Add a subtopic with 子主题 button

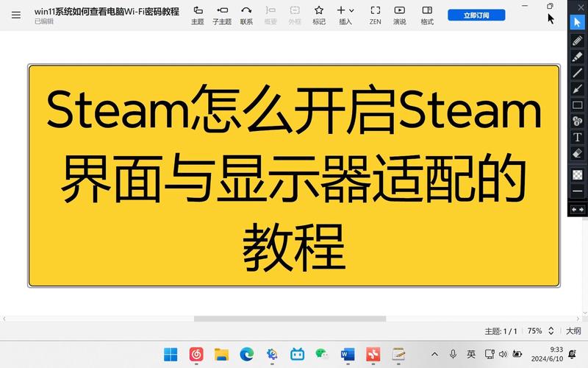pyautogui.click(x=222, y=15)
